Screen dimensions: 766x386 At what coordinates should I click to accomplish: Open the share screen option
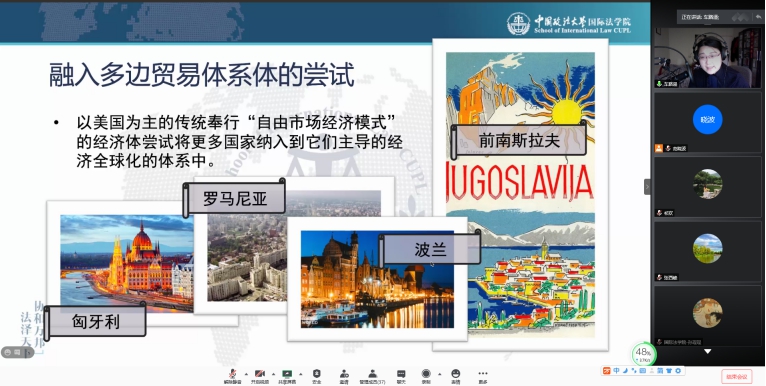(x=287, y=376)
